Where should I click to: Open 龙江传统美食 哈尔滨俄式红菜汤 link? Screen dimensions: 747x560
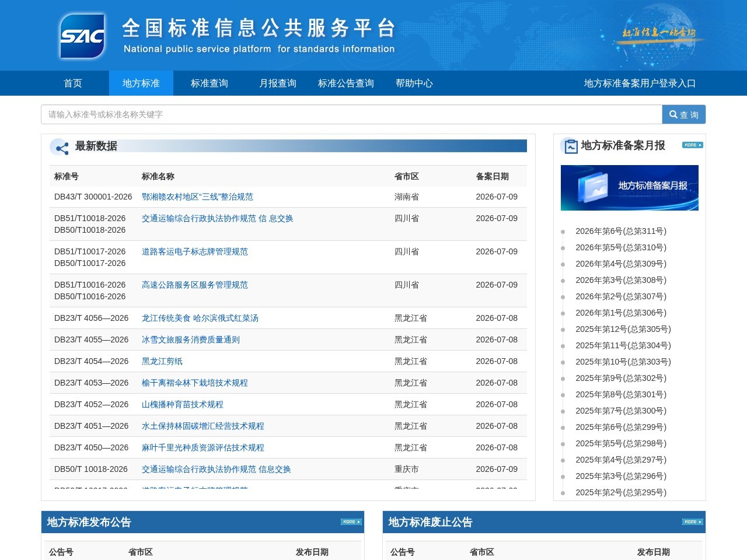tap(200, 318)
